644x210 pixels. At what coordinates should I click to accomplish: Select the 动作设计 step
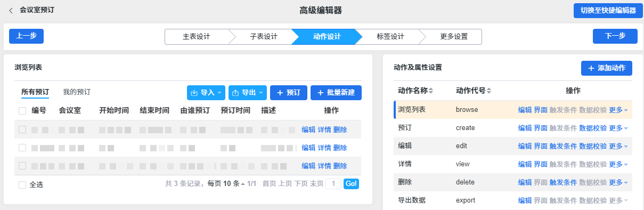tap(327, 37)
